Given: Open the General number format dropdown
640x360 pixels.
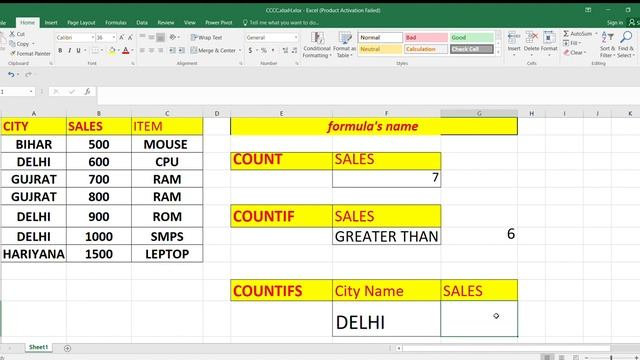Looking at the screenshot, I should [296, 38].
